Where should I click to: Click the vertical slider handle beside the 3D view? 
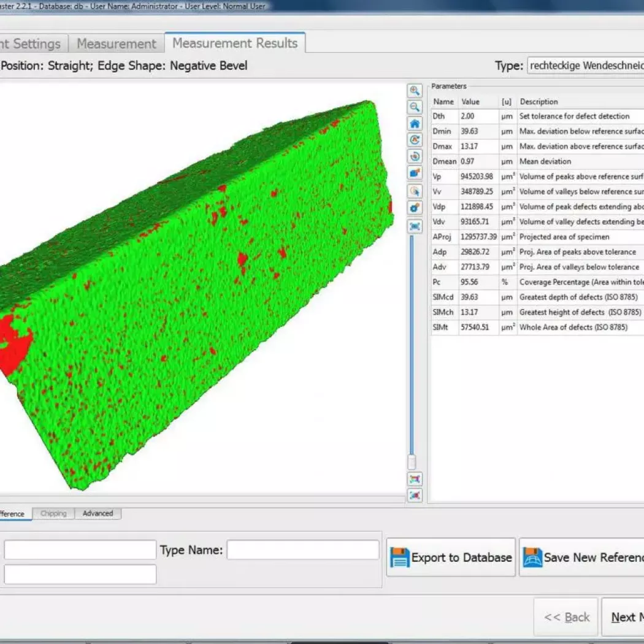click(412, 462)
